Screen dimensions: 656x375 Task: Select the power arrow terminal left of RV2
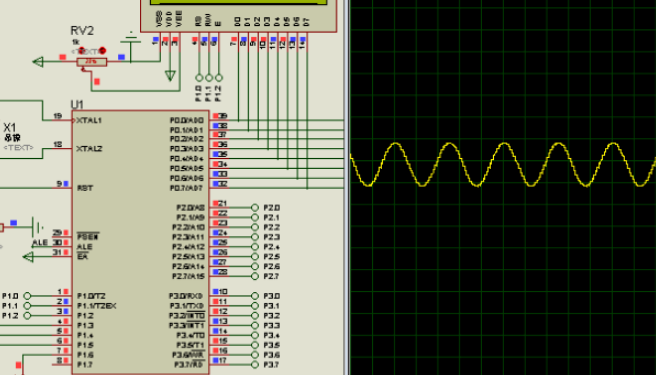tap(38, 62)
